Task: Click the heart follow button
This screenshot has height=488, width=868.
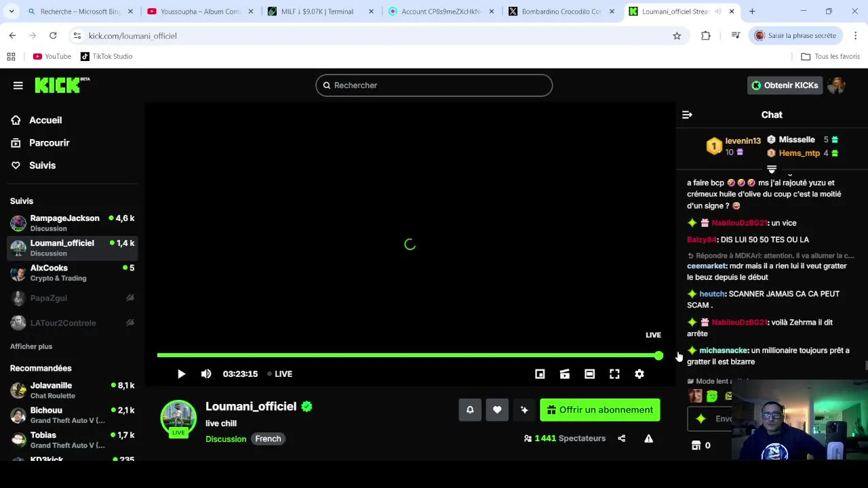Action: coord(497,410)
